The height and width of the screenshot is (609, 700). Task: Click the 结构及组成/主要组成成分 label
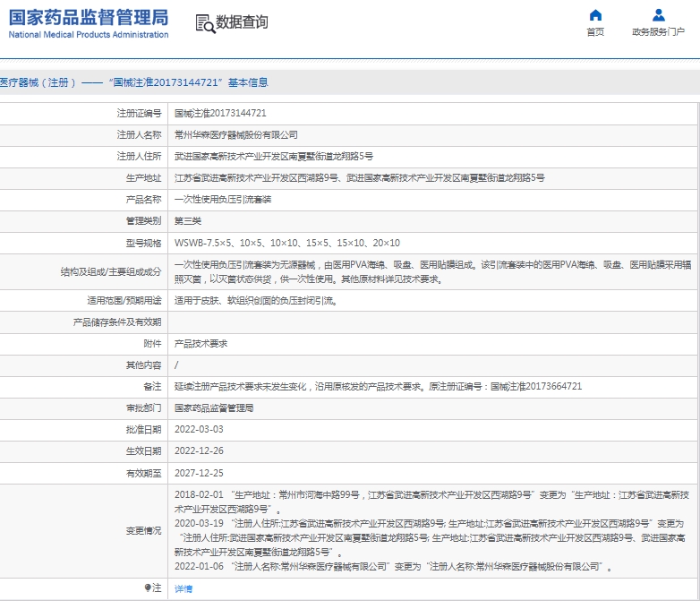pos(111,271)
